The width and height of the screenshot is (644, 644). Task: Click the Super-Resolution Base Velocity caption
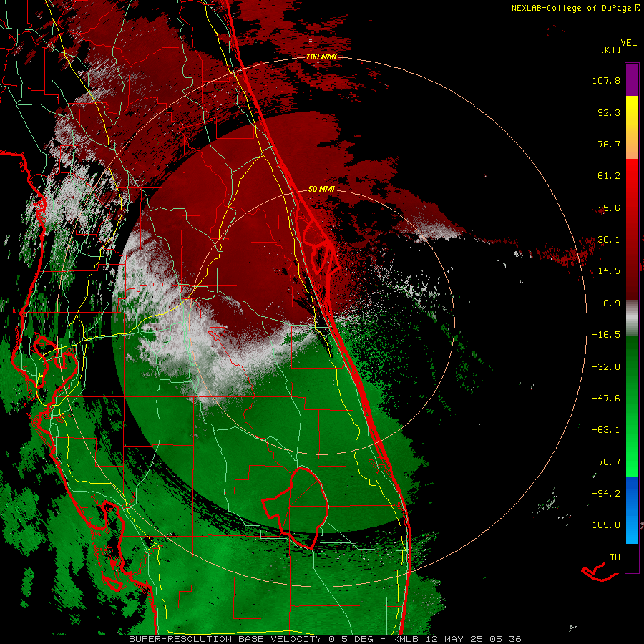coord(326,639)
